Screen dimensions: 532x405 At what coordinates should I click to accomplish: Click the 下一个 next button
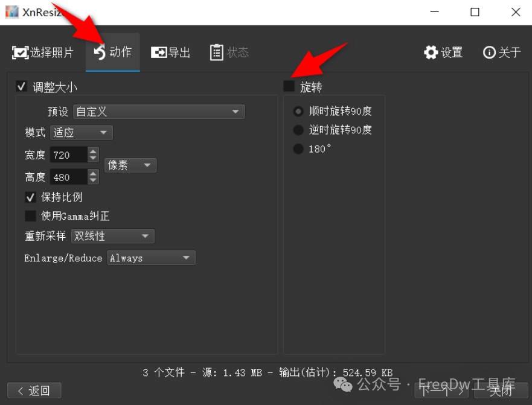[440, 392]
